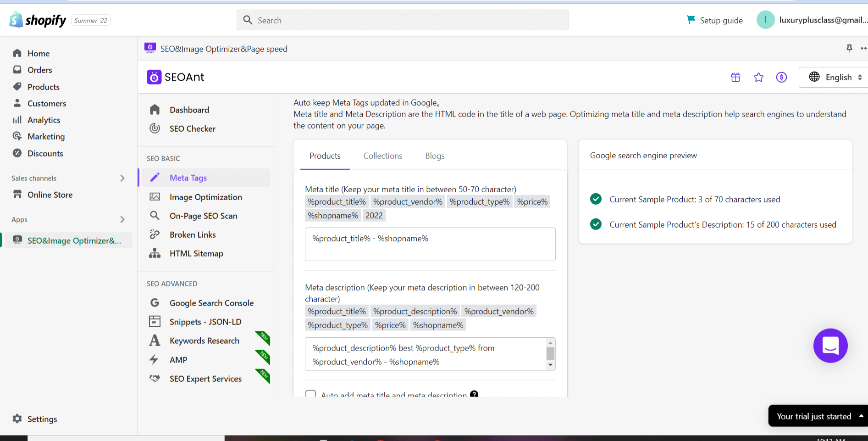Open SEO Expert Services
The width and height of the screenshot is (868, 441).
coord(205,379)
